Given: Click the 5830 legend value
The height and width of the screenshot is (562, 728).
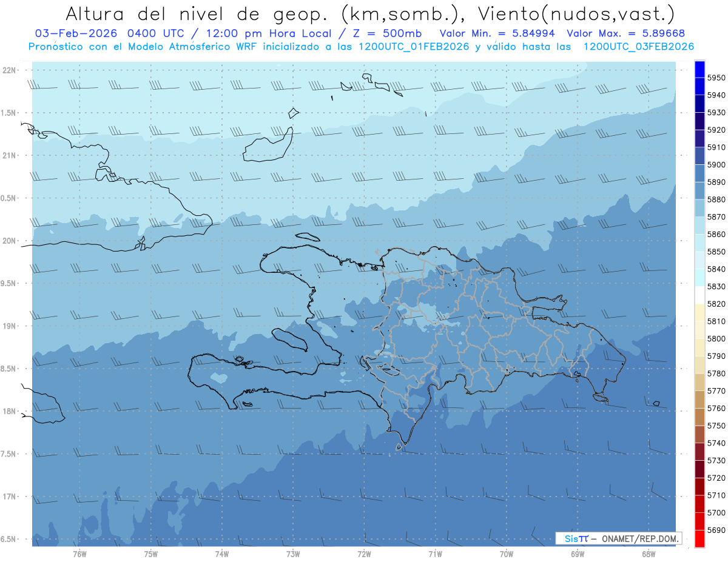Looking at the screenshot, I should click(716, 286).
